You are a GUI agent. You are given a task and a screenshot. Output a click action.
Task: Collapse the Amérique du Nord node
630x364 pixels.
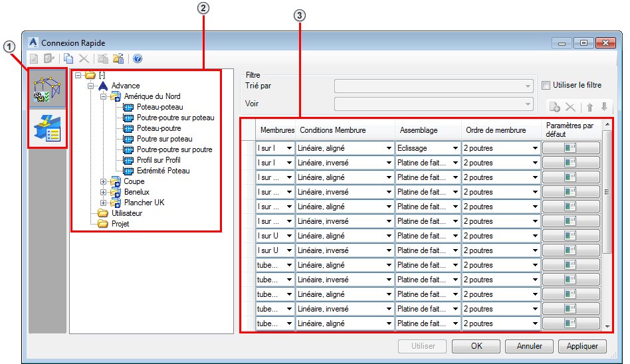103,96
